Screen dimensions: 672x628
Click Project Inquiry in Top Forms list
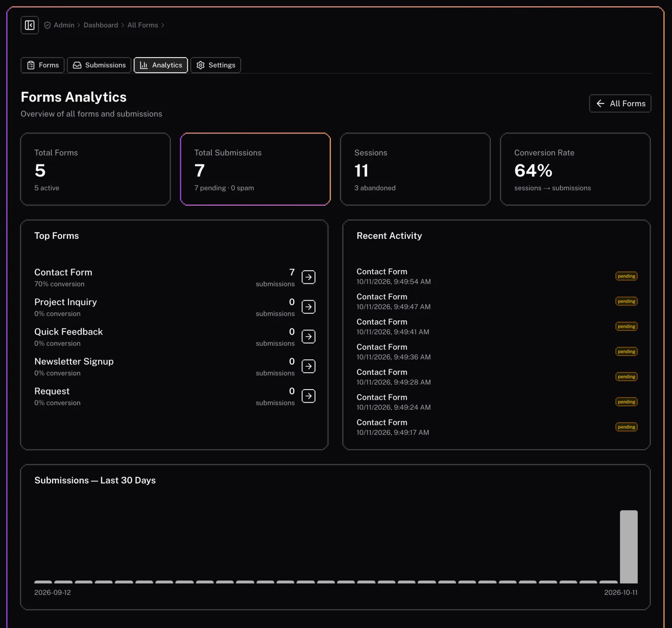pos(66,302)
